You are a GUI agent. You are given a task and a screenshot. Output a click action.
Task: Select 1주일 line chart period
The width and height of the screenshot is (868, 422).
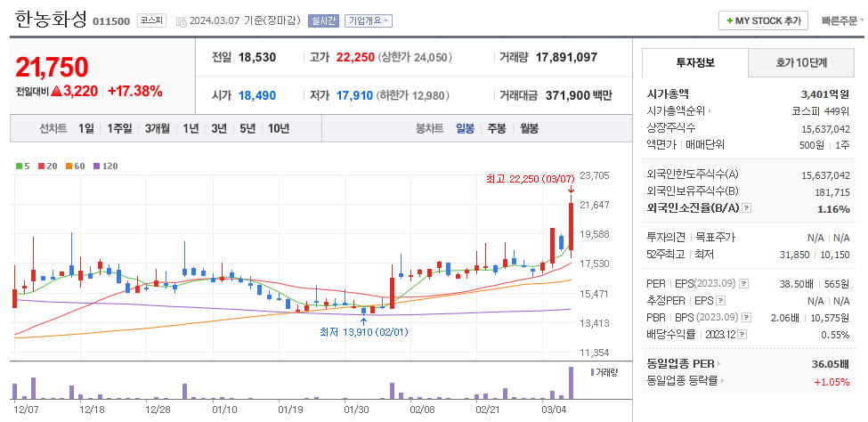click(x=119, y=128)
